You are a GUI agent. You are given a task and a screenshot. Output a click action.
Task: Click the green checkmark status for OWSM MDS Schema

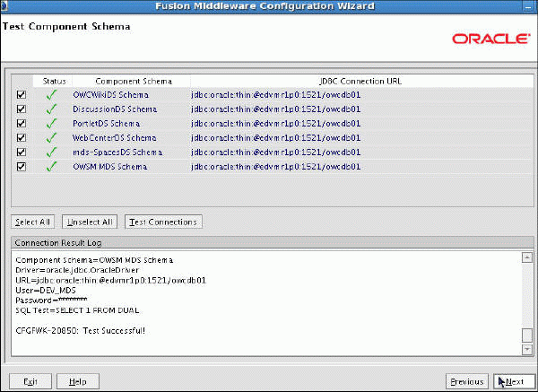(x=51, y=167)
